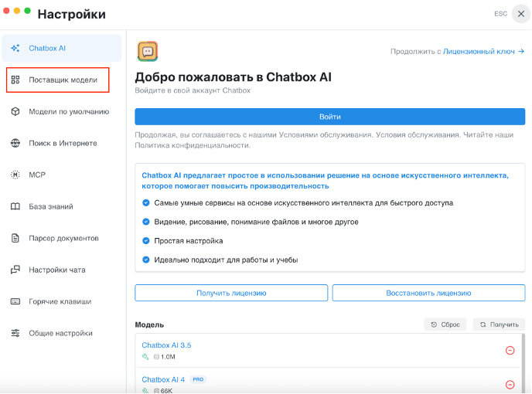Open Горячие клавиши section
This screenshot has height=394, width=532.
tap(62, 301)
